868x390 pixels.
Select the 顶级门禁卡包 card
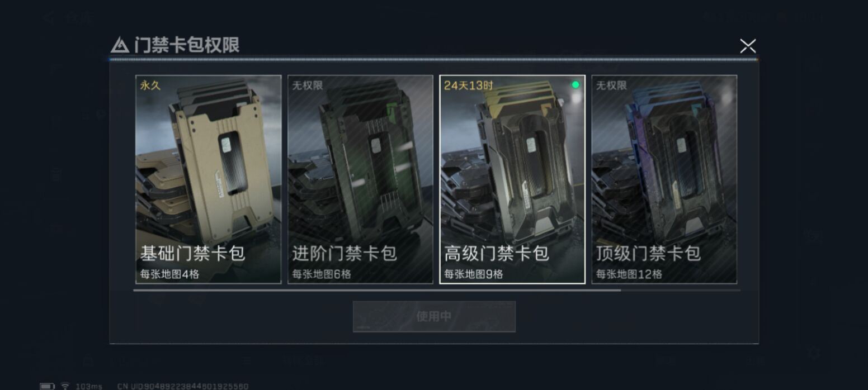coord(664,179)
